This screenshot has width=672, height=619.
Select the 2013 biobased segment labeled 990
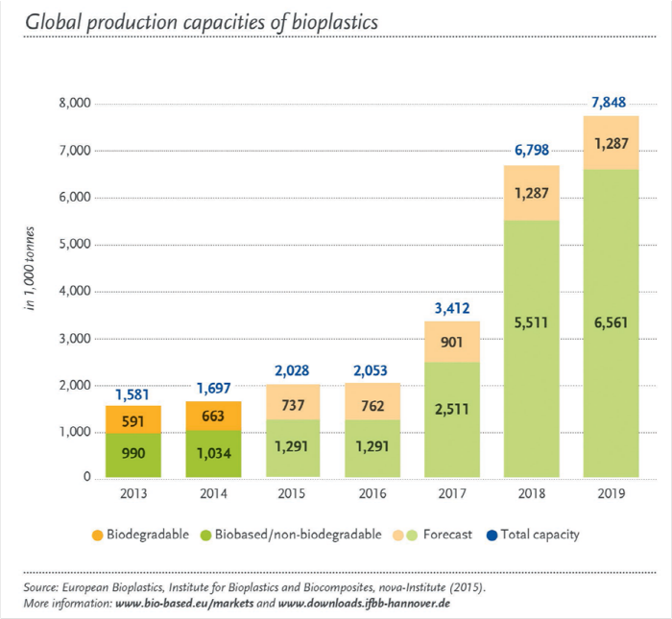[x=133, y=455]
